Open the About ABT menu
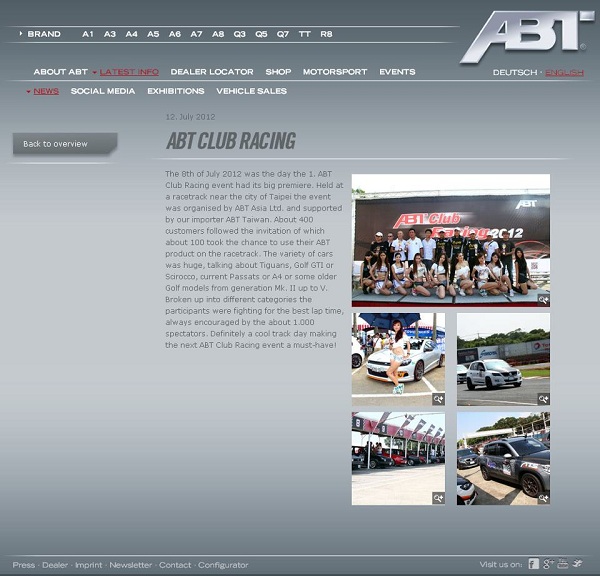600x576 pixels. point(61,72)
